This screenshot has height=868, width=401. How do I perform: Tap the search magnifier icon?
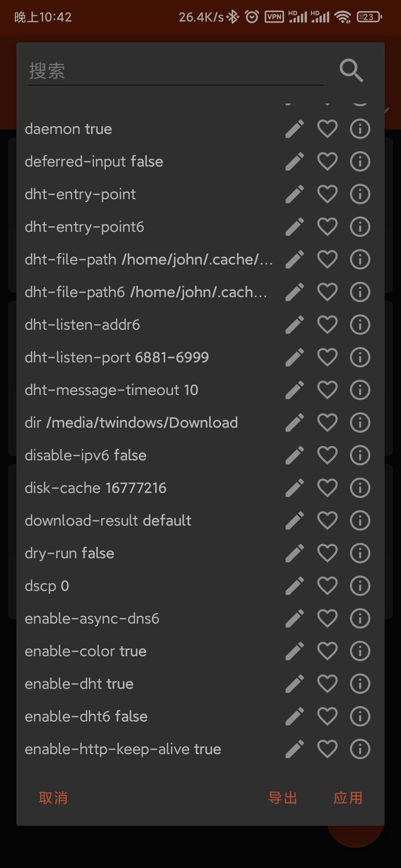(x=351, y=70)
